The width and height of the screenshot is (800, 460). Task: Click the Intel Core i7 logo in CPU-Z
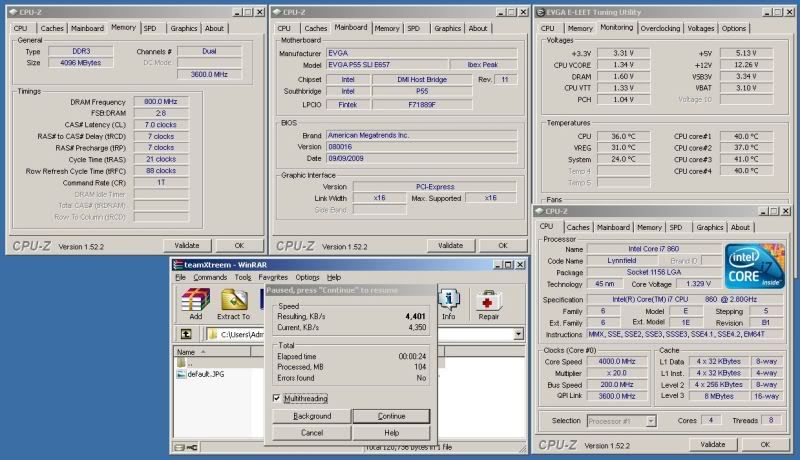pos(754,266)
